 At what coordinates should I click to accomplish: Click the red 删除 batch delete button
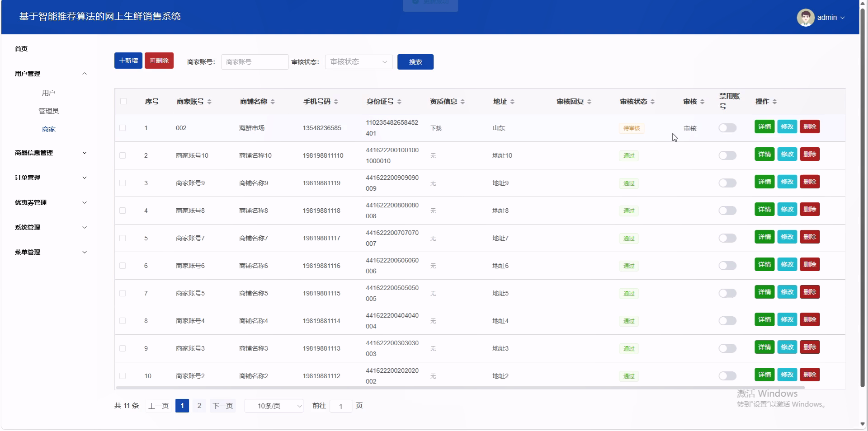pos(159,61)
